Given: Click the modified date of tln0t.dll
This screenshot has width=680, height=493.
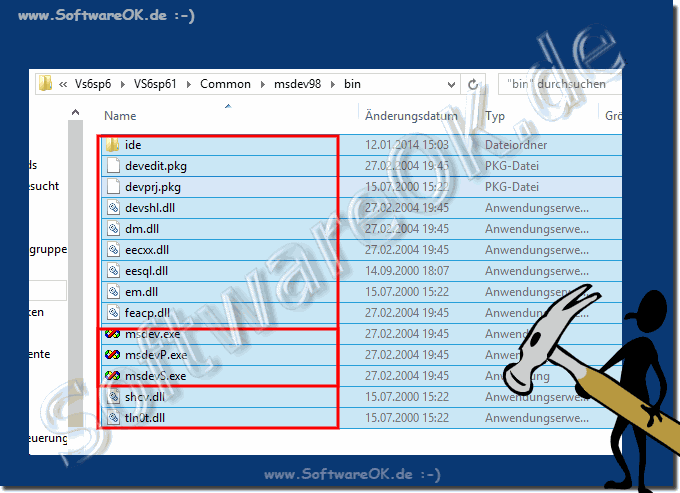Looking at the screenshot, I should pos(407,418).
